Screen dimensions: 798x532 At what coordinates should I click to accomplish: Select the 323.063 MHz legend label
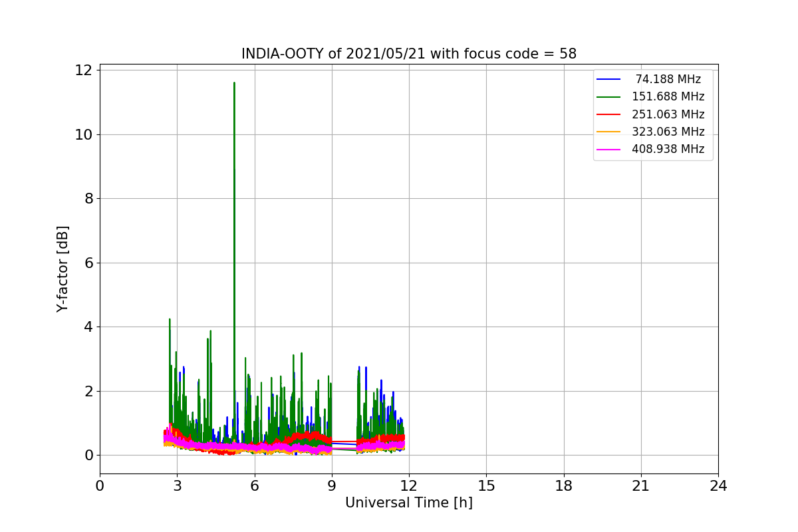[x=668, y=132]
